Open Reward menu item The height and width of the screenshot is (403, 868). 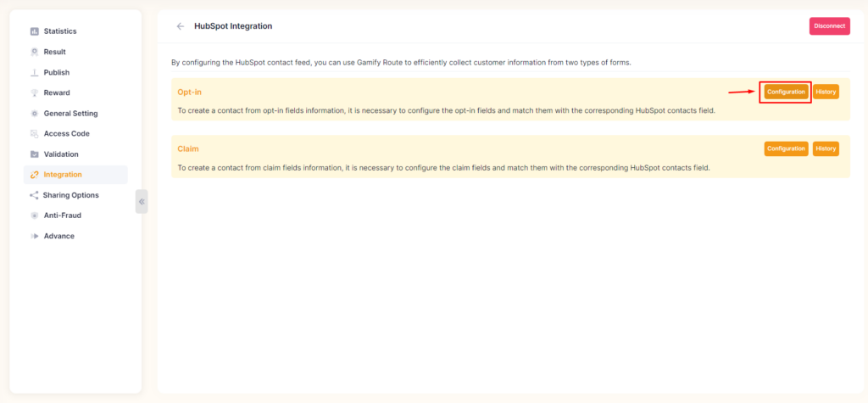pyautogui.click(x=75, y=93)
